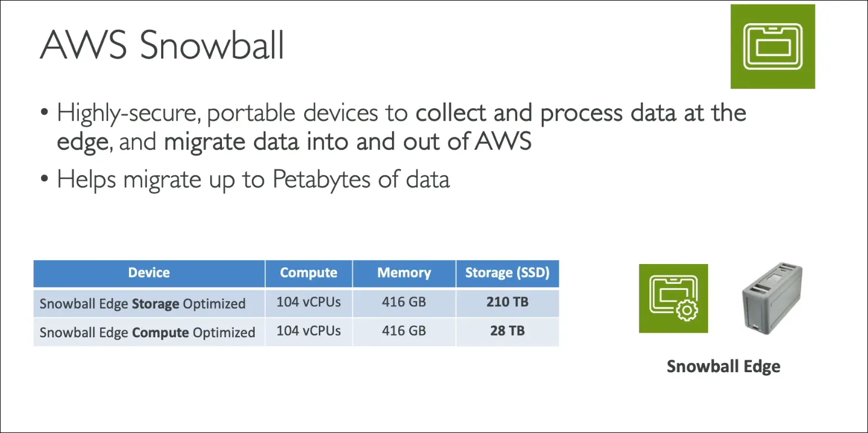868x433 pixels.
Task: Click the 210 TB storage cell
Action: click(x=507, y=302)
